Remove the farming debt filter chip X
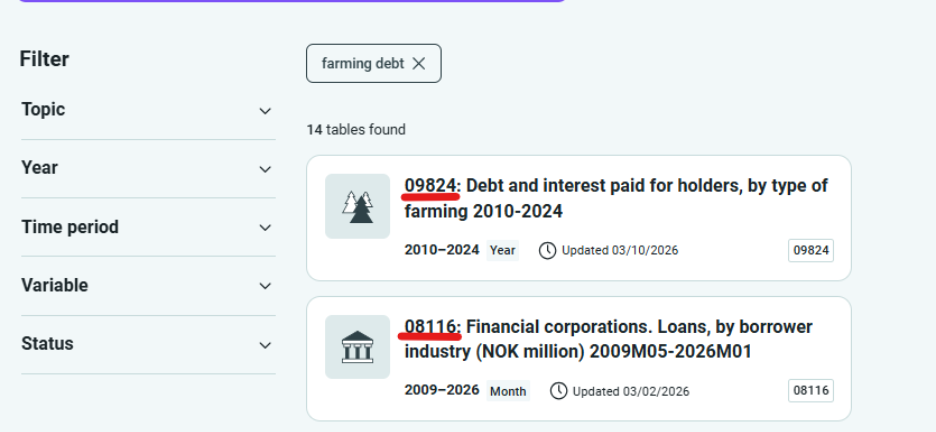 tap(418, 63)
